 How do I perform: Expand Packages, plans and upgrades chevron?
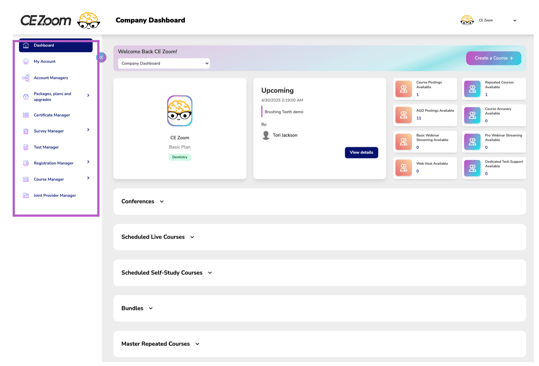tap(88, 95)
